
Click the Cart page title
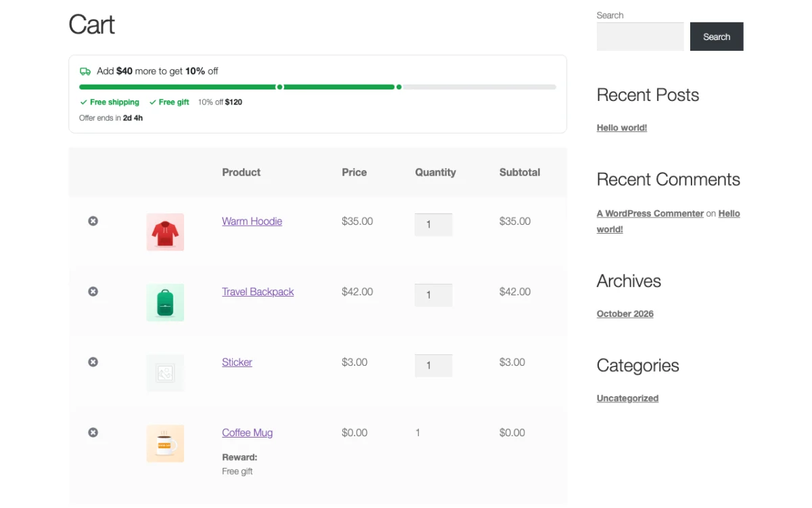92,25
